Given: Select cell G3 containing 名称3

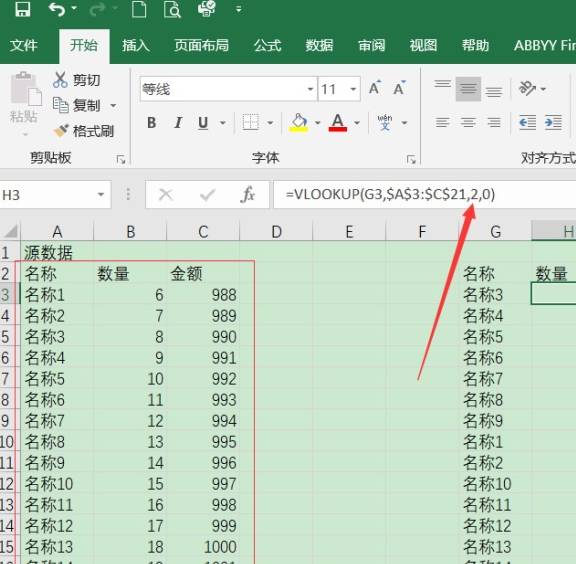Looking at the screenshot, I should 495,295.
